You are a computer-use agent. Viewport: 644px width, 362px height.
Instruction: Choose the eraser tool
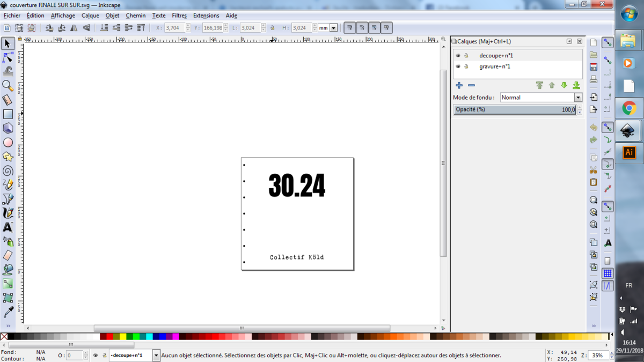[8, 255]
